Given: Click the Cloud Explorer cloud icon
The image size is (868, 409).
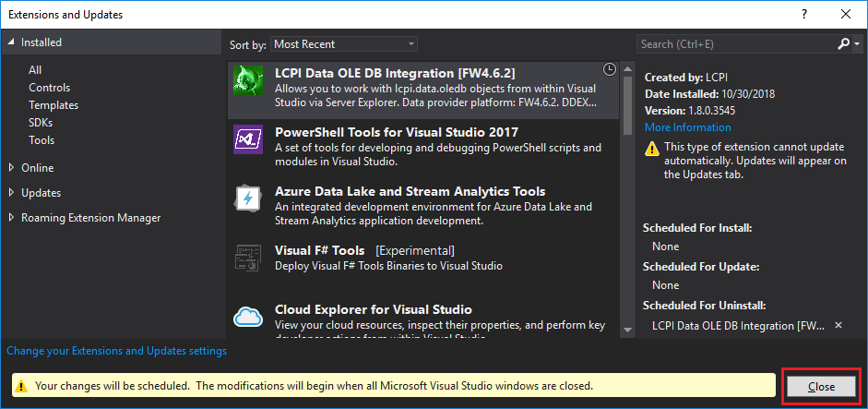Looking at the screenshot, I should click(x=248, y=317).
